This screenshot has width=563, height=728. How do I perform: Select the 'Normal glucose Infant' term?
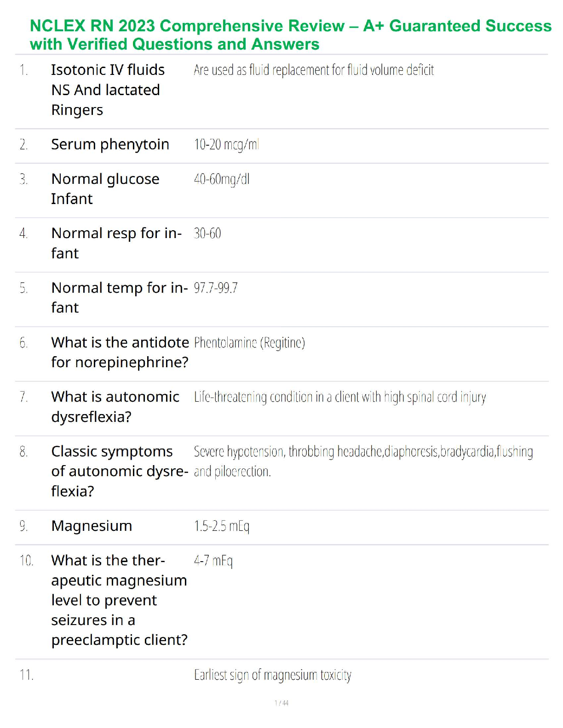coord(105,188)
